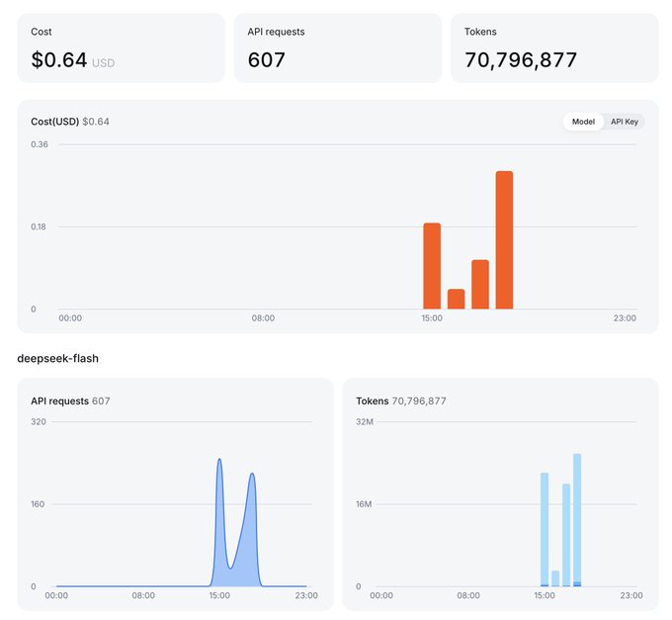Click the third orange cost bar

pyautogui.click(x=480, y=284)
